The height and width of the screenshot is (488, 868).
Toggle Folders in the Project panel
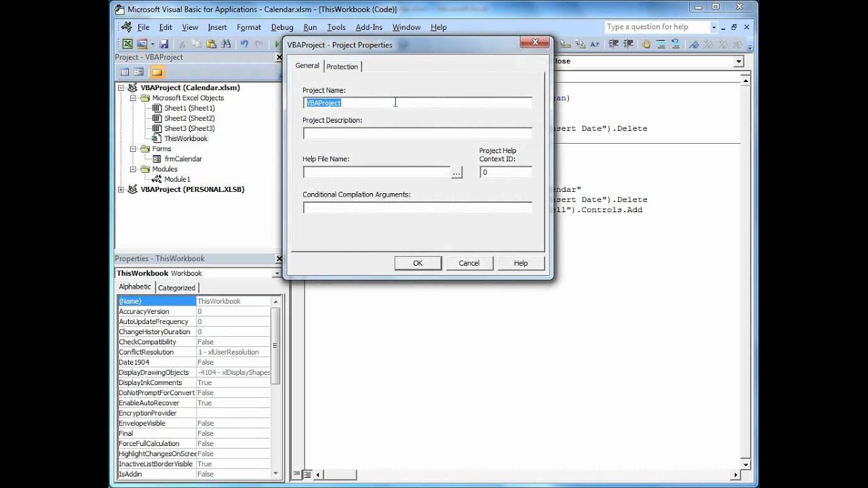point(157,72)
